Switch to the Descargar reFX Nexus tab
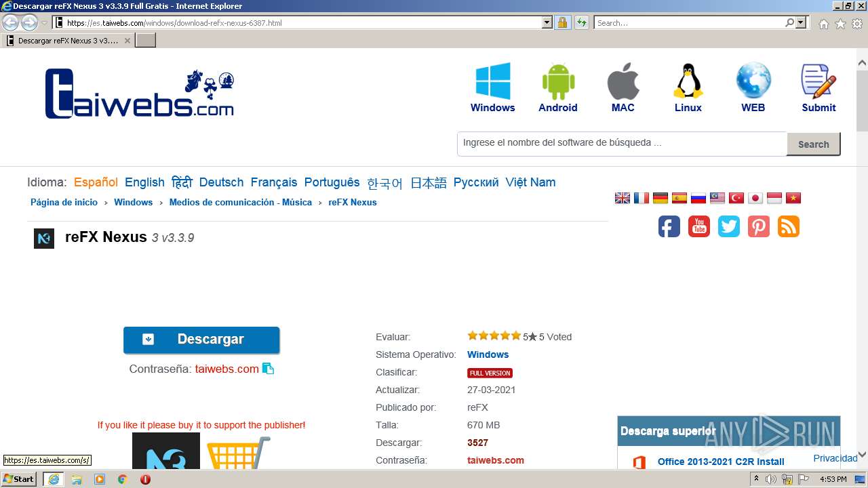Screen dimensions: 868x488 (68, 41)
